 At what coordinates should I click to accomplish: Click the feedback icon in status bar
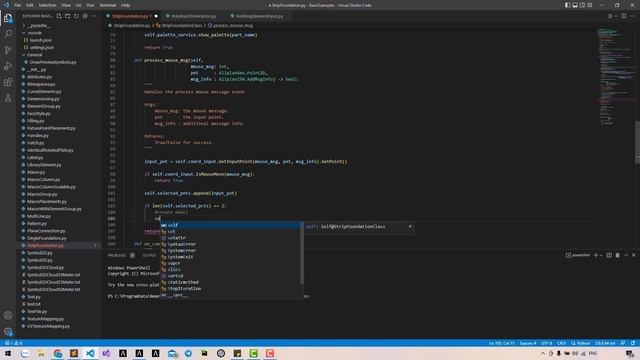pos(623,343)
